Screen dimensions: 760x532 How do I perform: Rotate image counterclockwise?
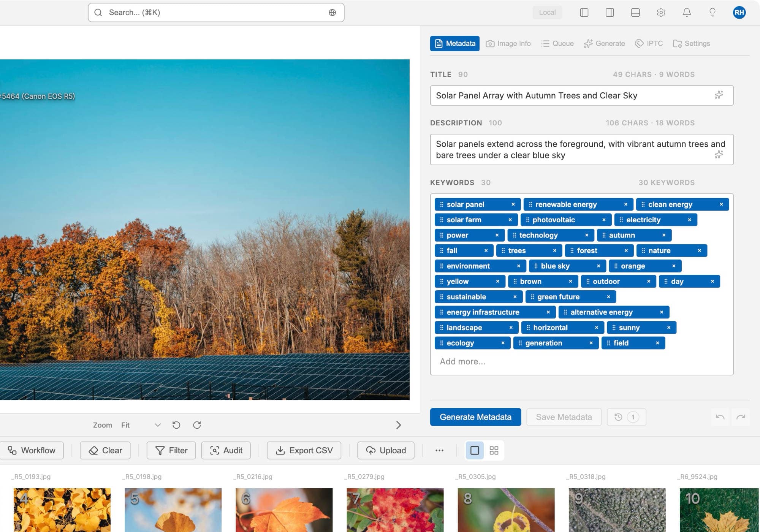176,425
